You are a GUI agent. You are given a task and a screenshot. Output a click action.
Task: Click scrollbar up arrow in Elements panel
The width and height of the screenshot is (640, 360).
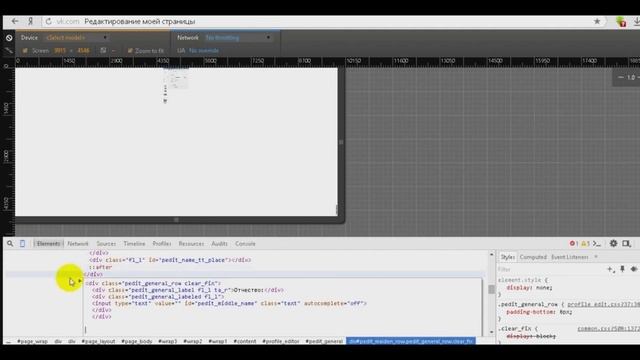pos(491,254)
